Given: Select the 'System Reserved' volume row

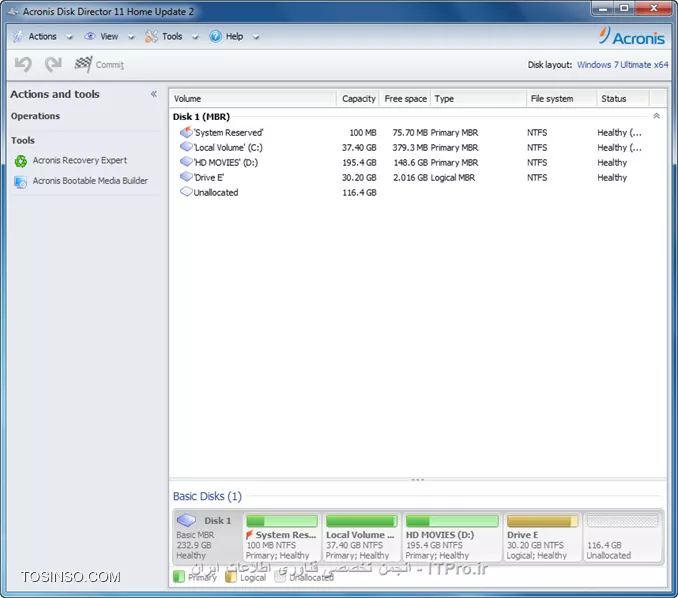Looking at the screenshot, I should pyautogui.click(x=417, y=132).
